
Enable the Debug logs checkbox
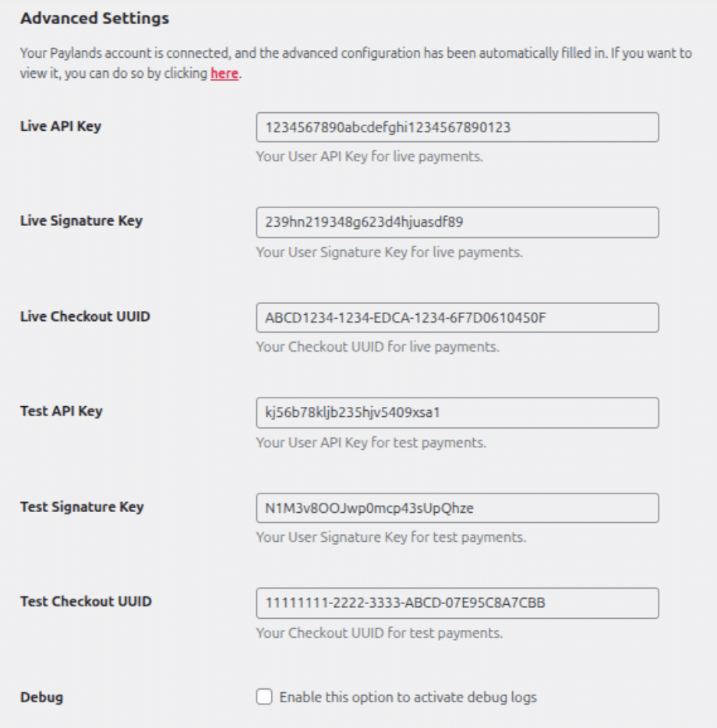point(264,697)
